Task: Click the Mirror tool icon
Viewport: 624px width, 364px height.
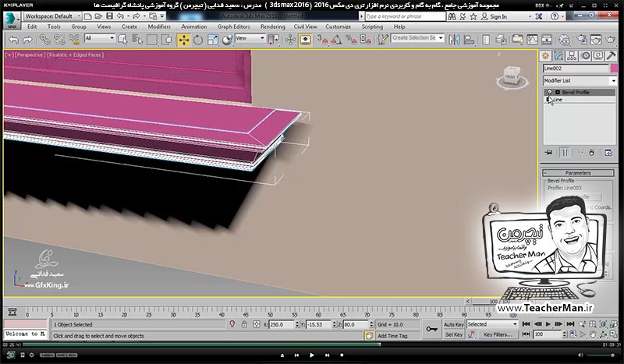Action: (454, 40)
